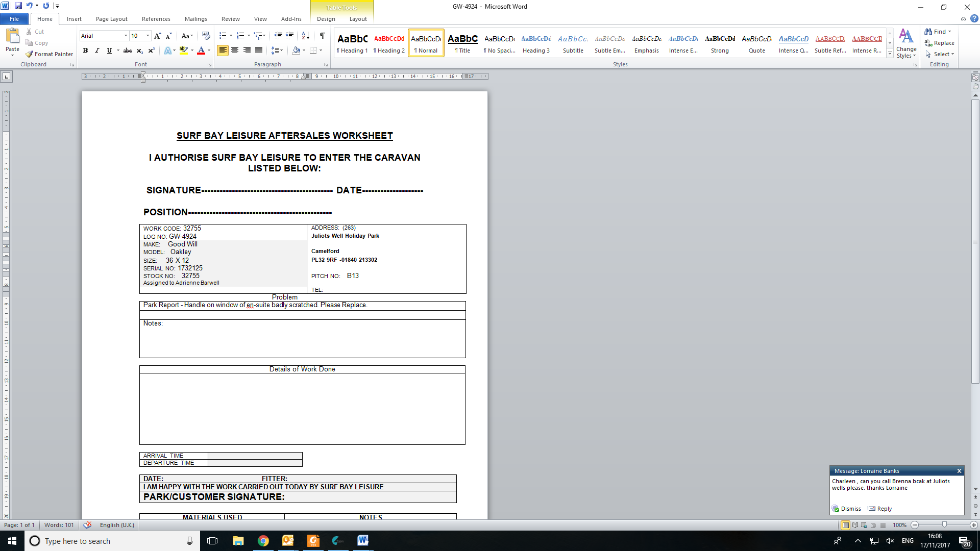Enable center text alignment
The height and width of the screenshot is (551, 980).
(235, 51)
